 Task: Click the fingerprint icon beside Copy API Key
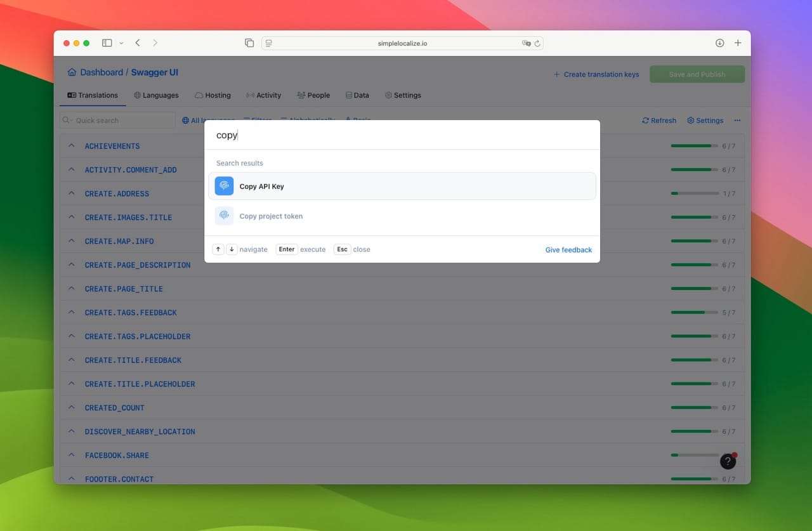[x=224, y=186]
